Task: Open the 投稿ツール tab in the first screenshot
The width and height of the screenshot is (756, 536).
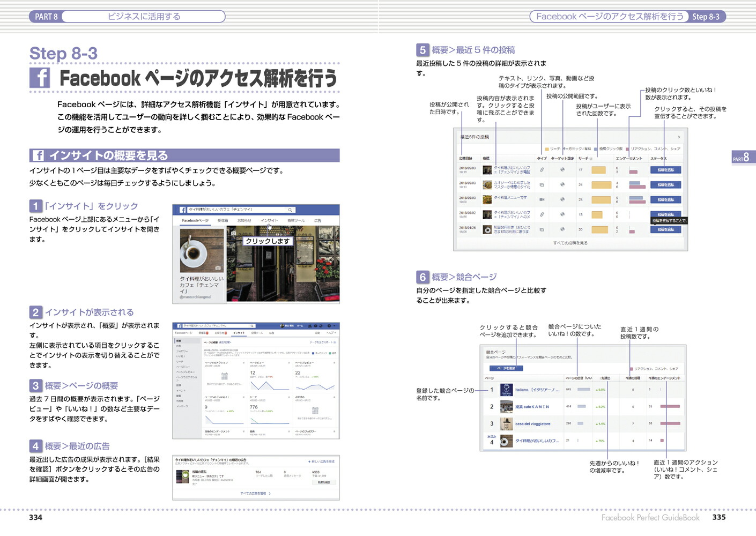Action: [296, 220]
